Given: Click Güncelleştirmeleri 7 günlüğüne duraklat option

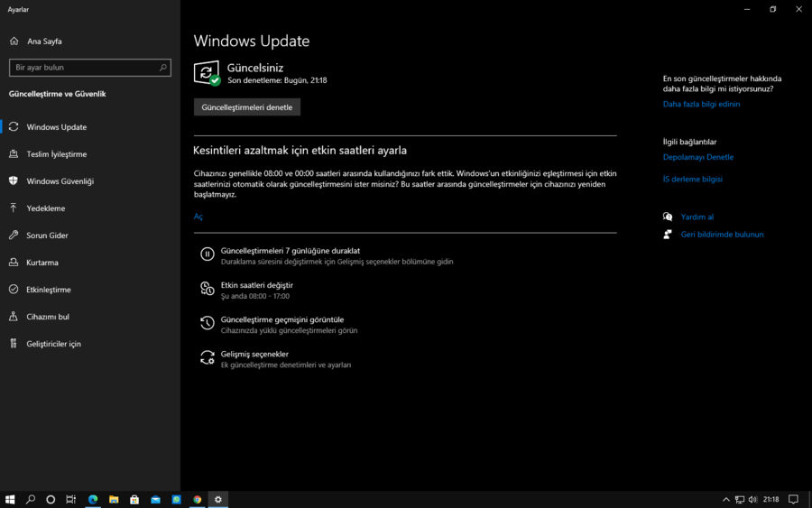Looking at the screenshot, I should [x=290, y=251].
